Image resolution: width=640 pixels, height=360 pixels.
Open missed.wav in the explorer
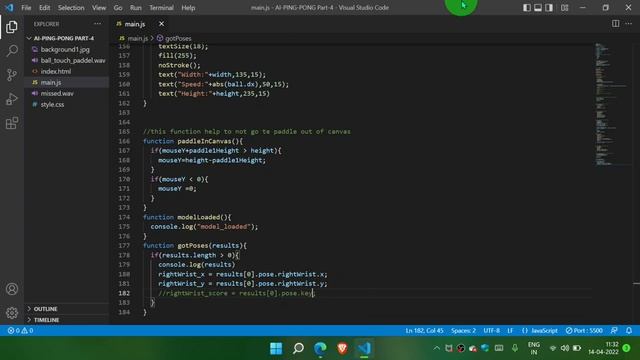[x=57, y=93]
